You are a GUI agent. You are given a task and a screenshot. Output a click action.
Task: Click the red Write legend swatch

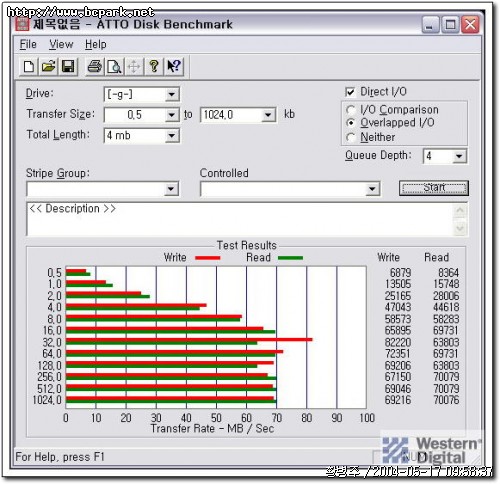[207, 258]
